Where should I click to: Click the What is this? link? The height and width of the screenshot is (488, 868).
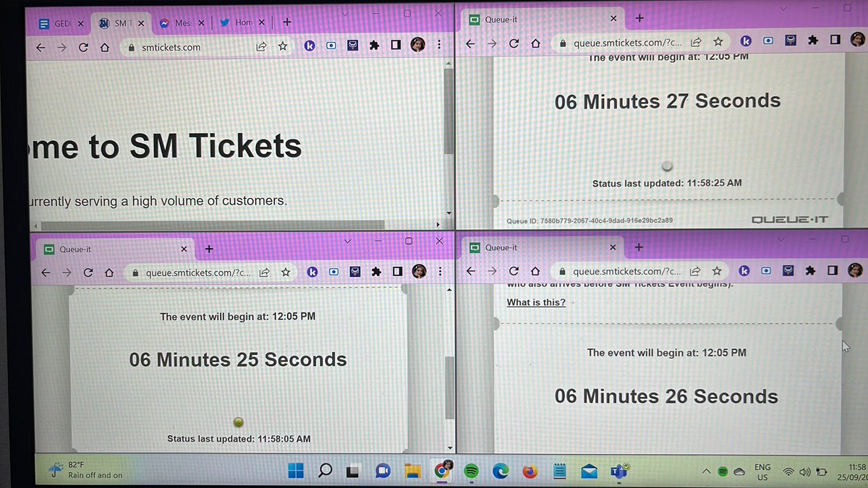(536, 302)
